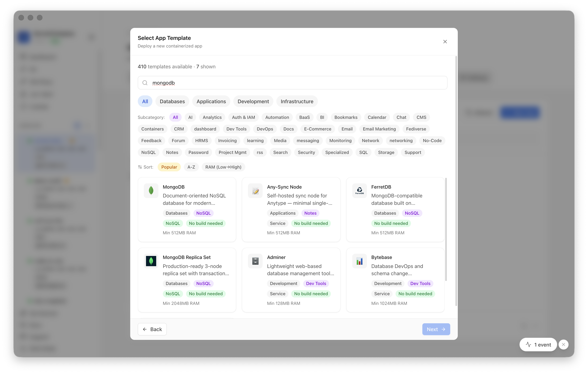The width and height of the screenshot is (588, 374).
Task: Sort templates A-Z
Action: tap(191, 167)
